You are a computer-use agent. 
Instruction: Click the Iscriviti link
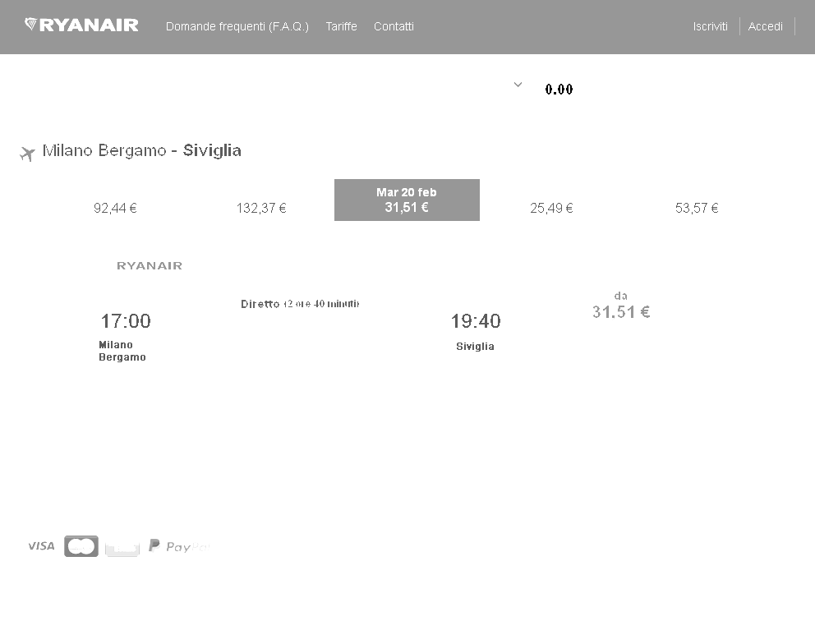pos(710,26)
